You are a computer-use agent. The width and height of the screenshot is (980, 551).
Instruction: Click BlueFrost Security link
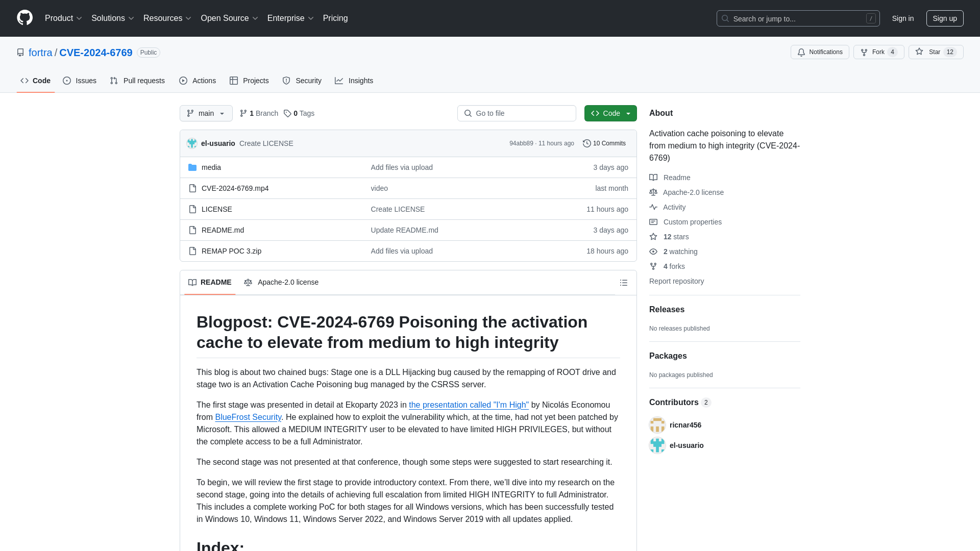249,416
